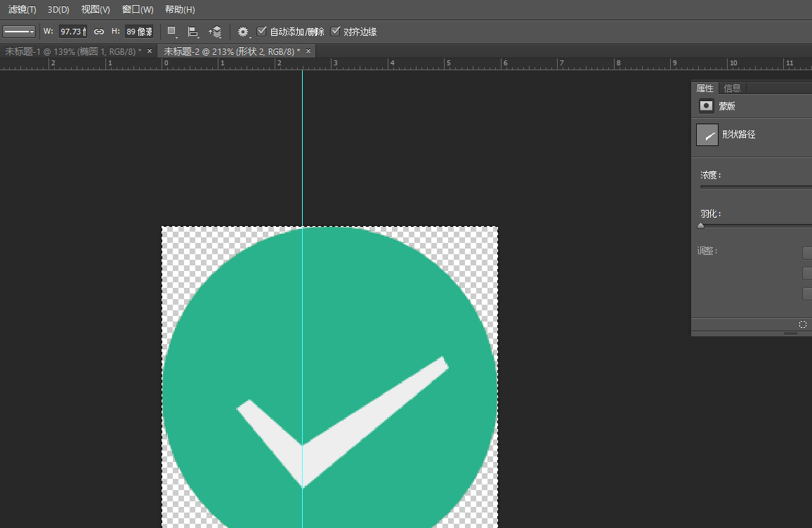This screenshot has height=528, width=812.
Task: Open the path alignment icon
Action: pos(193,32)
